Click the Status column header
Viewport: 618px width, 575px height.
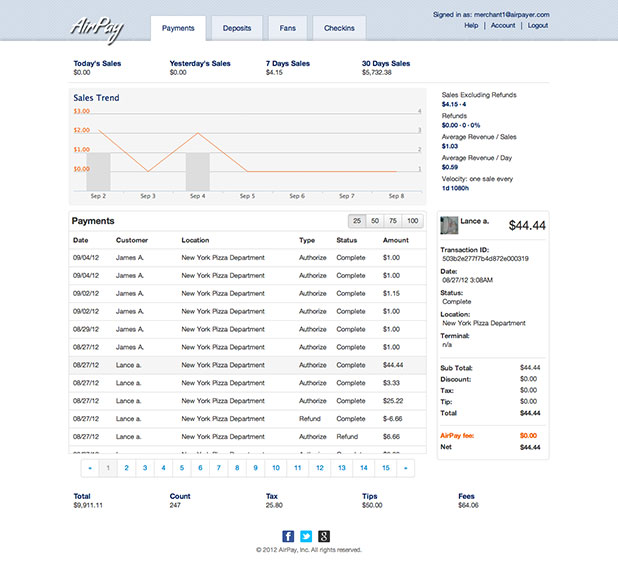coord(346,240)
